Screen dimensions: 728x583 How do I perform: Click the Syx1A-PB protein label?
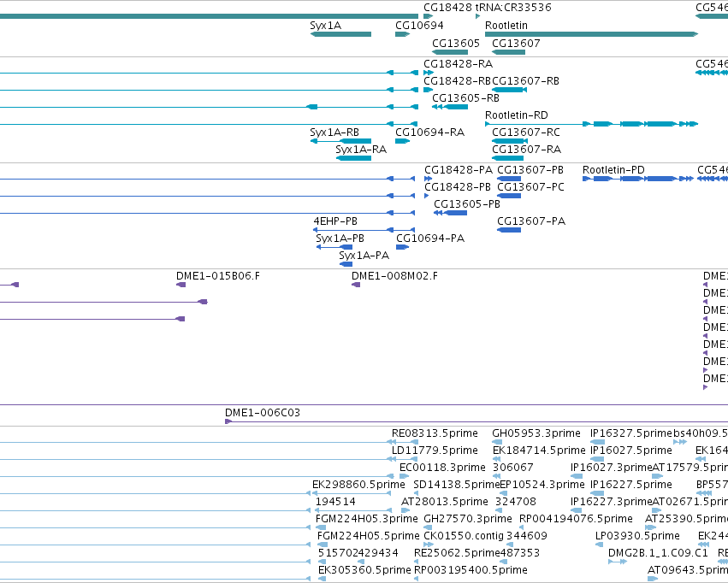tap(340, 238)
